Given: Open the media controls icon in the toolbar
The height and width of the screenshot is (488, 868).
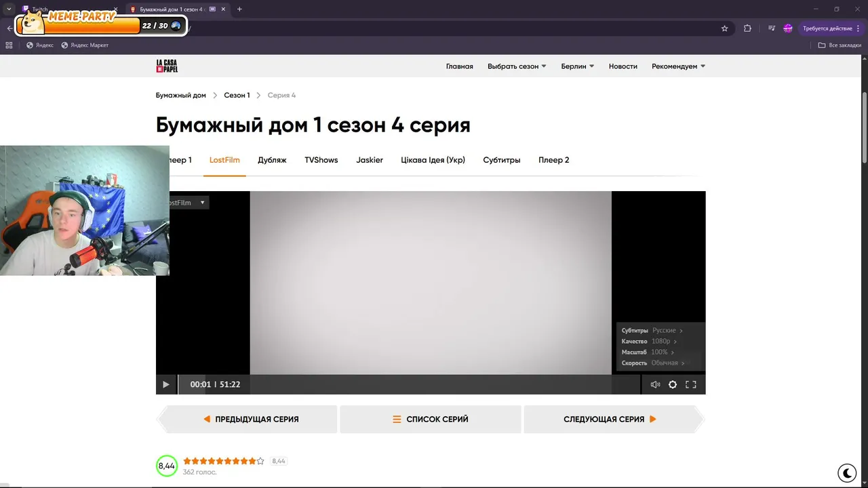Looking at the screenshot, I should (x=771, y=28).
